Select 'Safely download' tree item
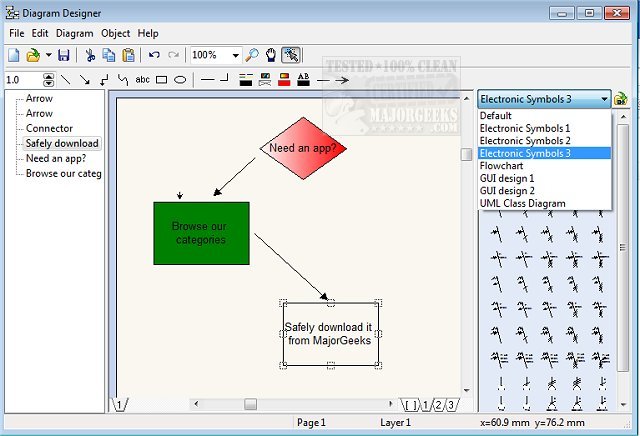The width and height of the screenshot is (640, 436). [62, 143]
